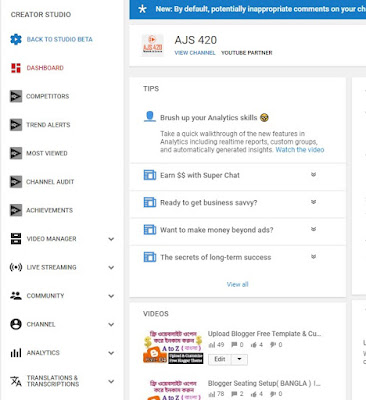This screenshot has height=400, width=366.
Task: Click comments icon of Blogger Seating Setup video
Action: 234,394
